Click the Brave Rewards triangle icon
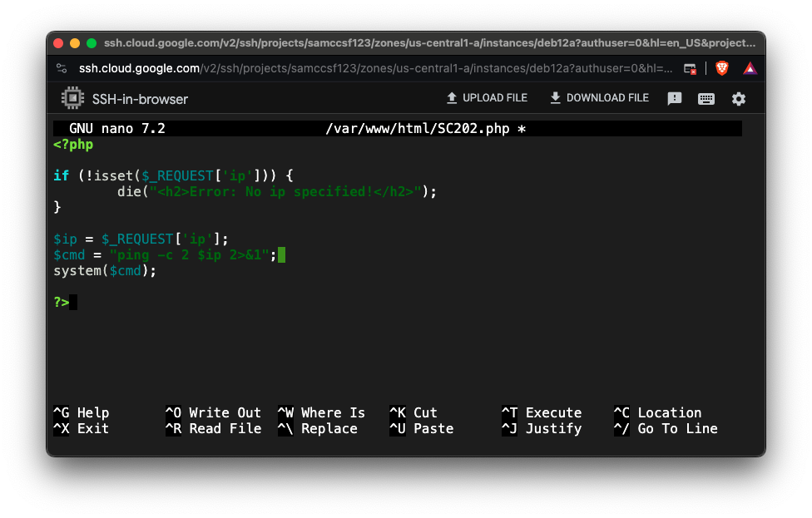The height and width of the screenshot is (518, 812). [x=750, y=68]
